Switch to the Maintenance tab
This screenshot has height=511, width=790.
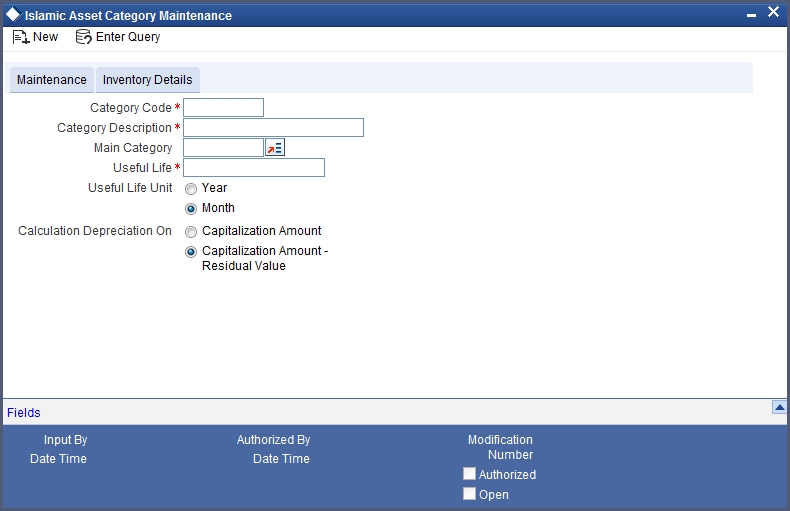click(x=52, y=80)
